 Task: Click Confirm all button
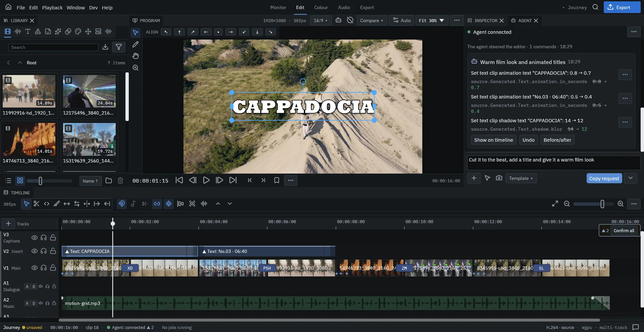(x=624, y=230)
